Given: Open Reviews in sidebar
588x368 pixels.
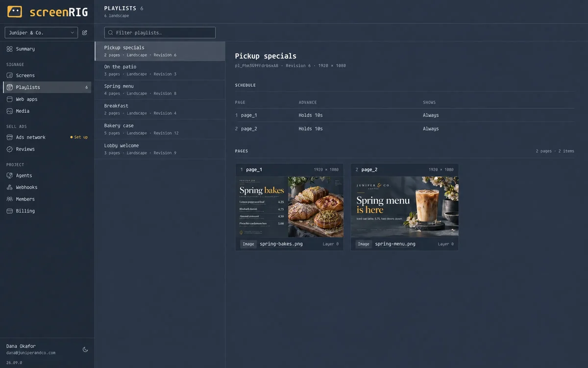Looking at the screenshot, I should click(47, 149).
